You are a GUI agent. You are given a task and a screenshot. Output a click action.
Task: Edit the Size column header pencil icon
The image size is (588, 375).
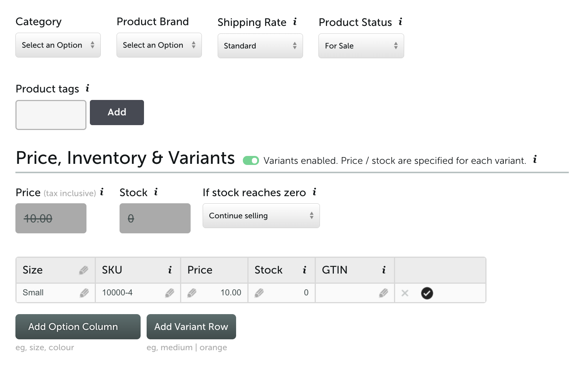coord(84,270)
